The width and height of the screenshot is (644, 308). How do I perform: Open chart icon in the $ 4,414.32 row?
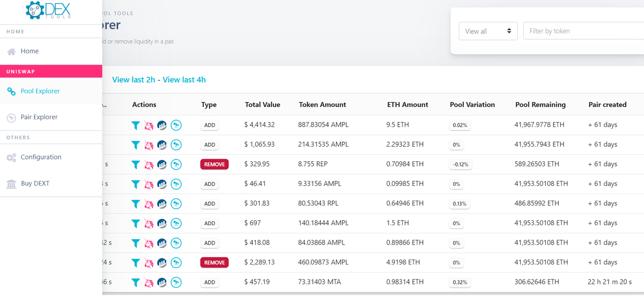162,125
